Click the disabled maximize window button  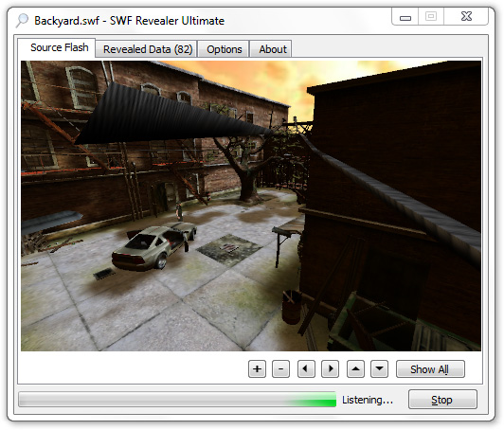431,16
